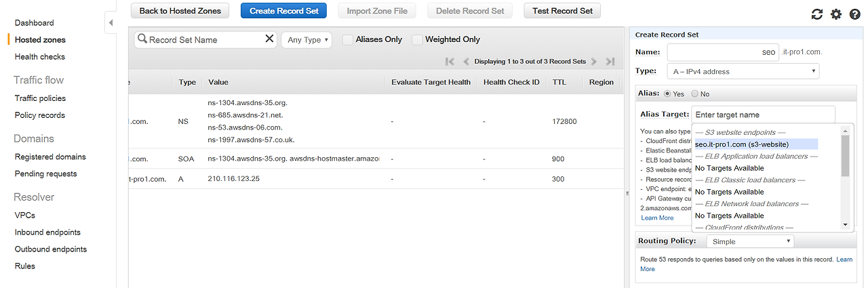Click Test Record Set button
This screenshot has width=868, height=288.
coord(562,11)
